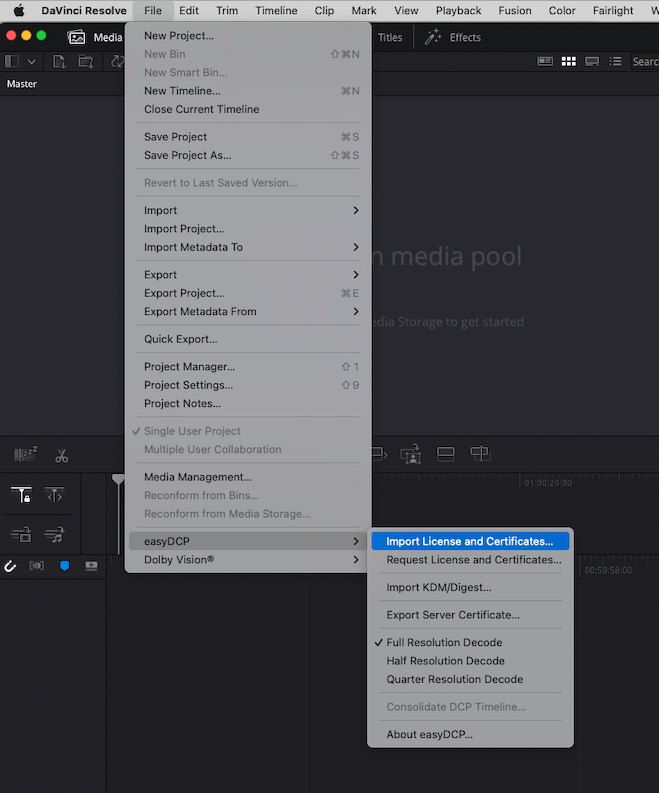Image resolution: width=659 pixels, height=793 pixels.
Task: Open the Effects panel button
Action: (453, 37)
